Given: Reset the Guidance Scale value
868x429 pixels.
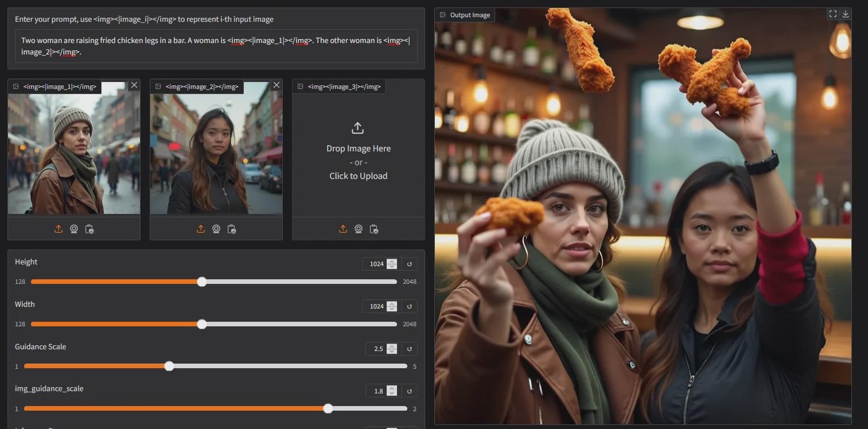Looking at the screenshot, I should (x=410, y=349).
